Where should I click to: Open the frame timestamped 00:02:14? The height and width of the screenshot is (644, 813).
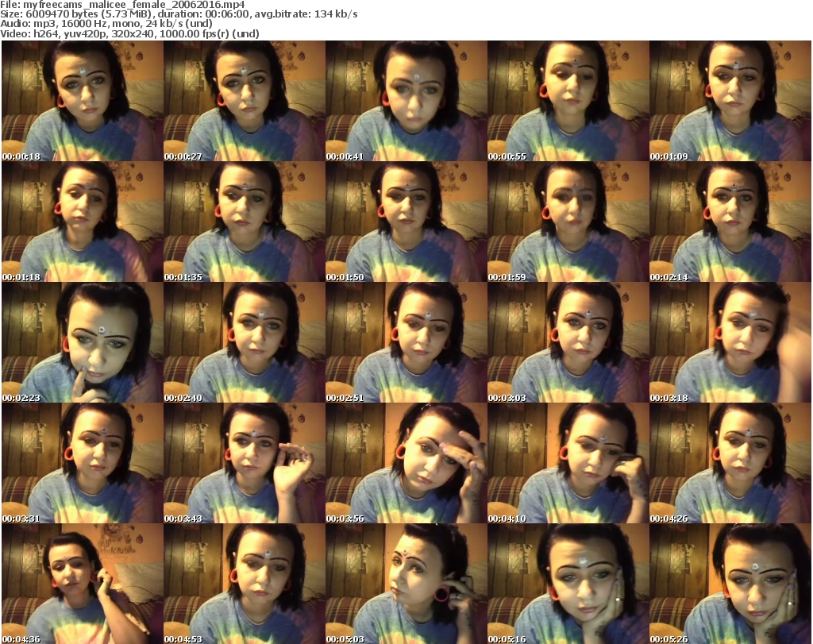[x=730, y=222]
